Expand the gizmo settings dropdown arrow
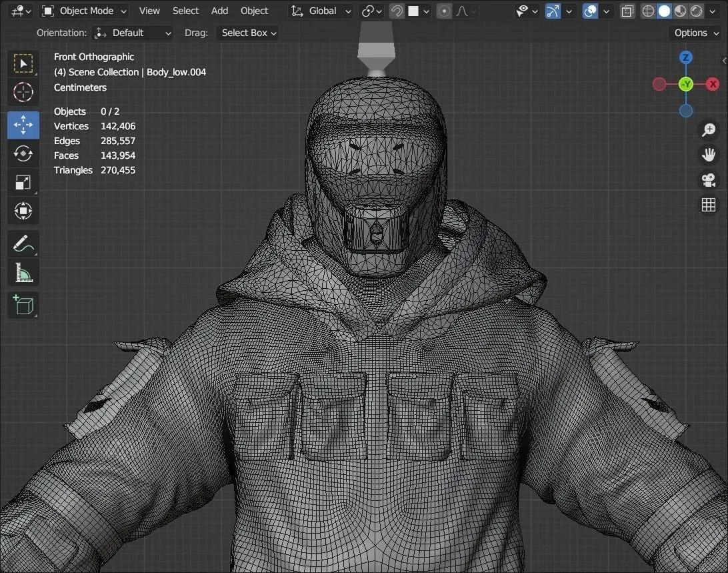Image resolution: width=728 pixels, height=573 pixels. (569, 11)
